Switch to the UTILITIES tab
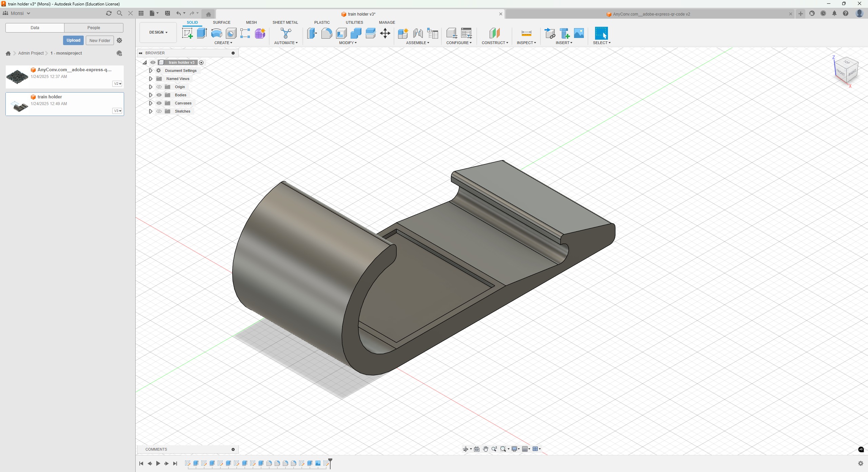Screen dimensions: 868x472 pos(354,22)
